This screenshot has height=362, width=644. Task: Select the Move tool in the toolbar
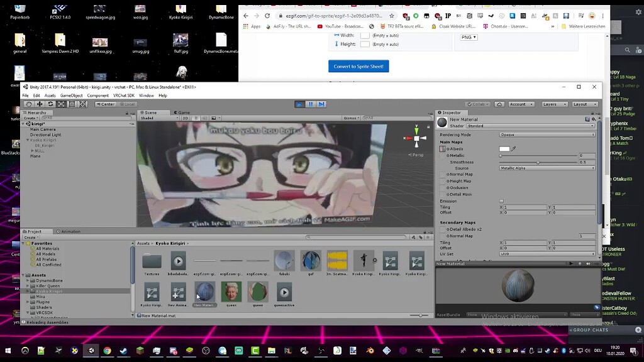click(39, 104)
